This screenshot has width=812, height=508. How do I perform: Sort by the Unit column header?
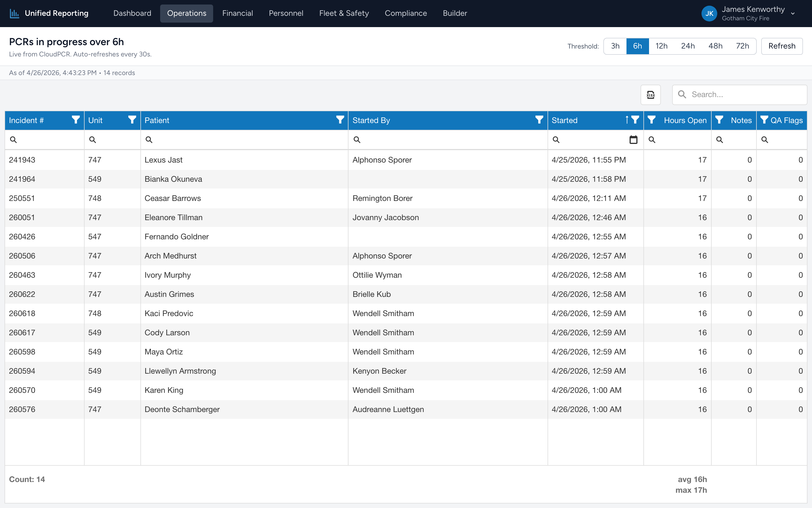click(x=95, y=120)
